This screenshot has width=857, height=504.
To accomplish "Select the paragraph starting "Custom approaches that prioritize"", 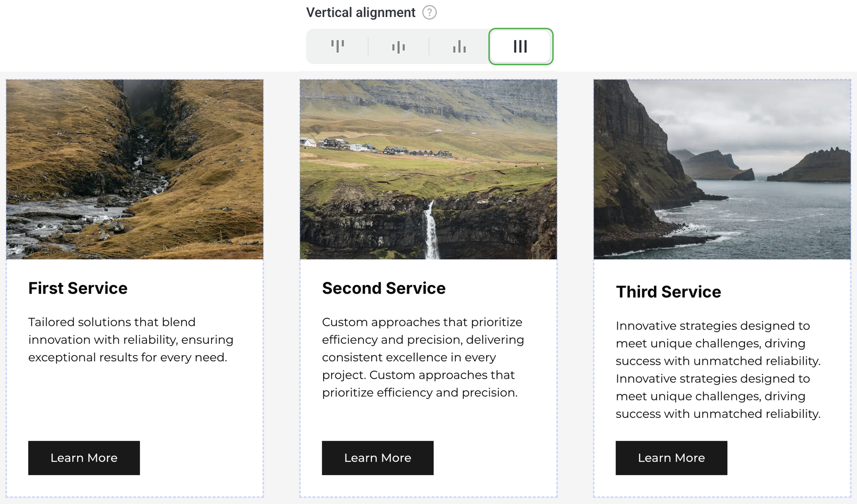I will click(x=423, y=357).
